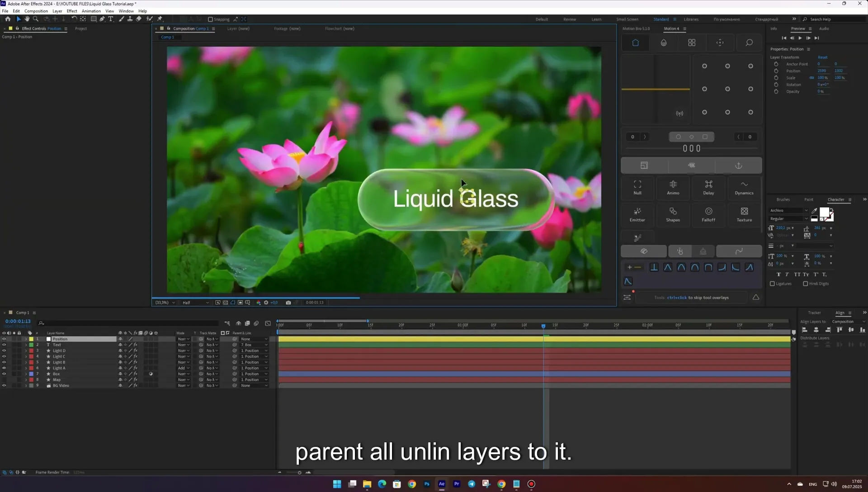Play the preview
This screenshot has width=868, height=492.
coord(800,38)
